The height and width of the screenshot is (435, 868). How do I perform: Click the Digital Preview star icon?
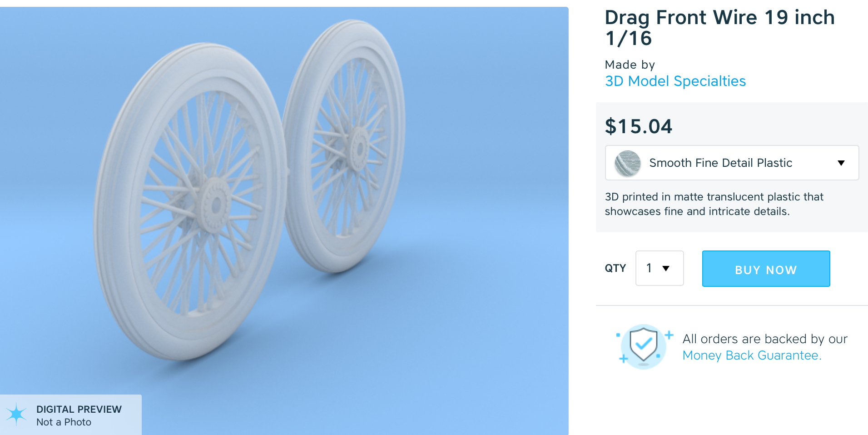click(x=17, y=414)
